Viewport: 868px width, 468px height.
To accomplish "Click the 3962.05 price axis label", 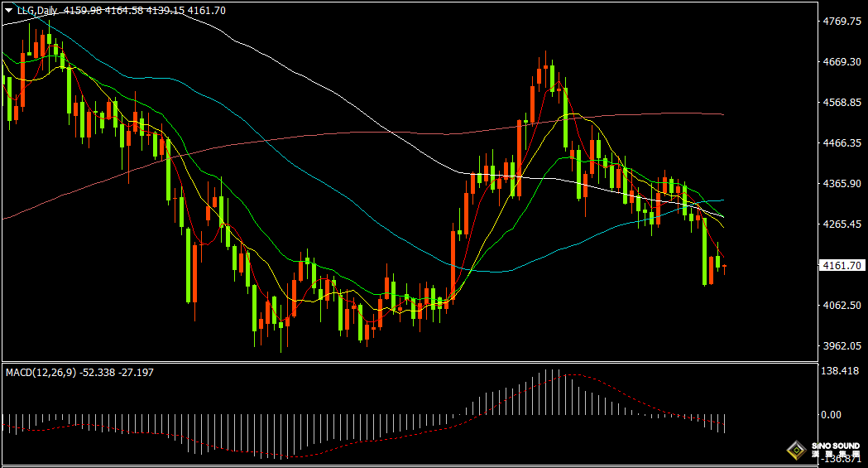I will (842, 345).
